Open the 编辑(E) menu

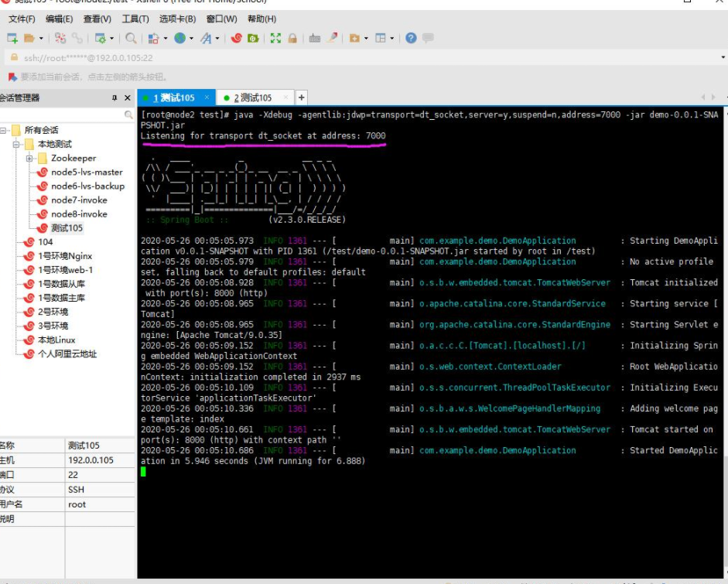[60, 19]
